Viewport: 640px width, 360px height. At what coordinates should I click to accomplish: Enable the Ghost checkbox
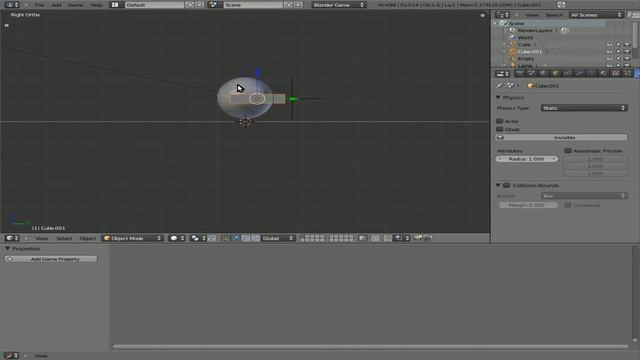pos(500,129)
